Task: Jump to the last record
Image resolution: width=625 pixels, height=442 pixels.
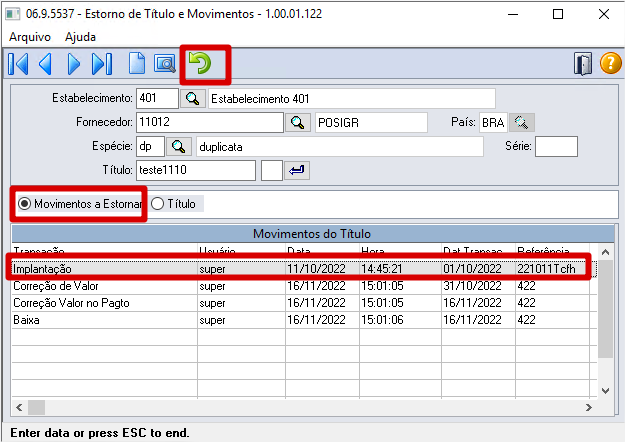Action: point(102,64)
